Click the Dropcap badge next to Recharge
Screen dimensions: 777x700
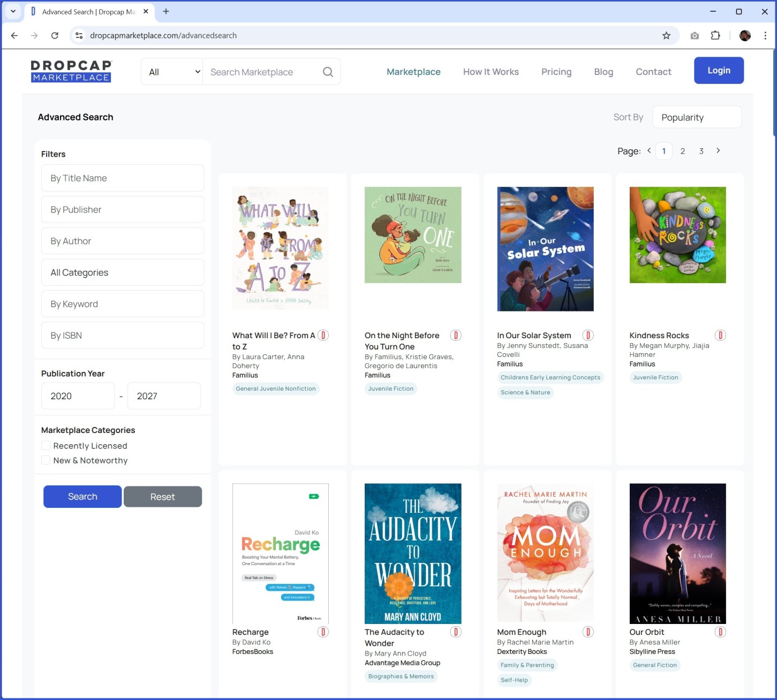coord(323,632)
